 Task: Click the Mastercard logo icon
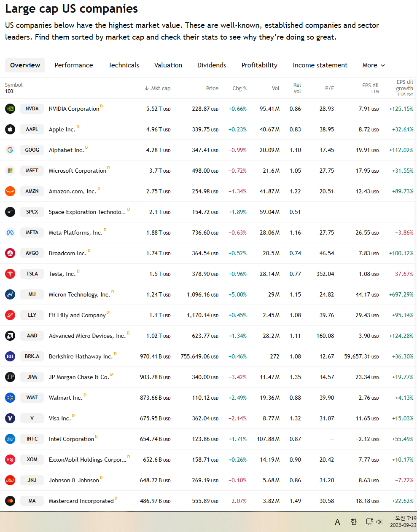10,501
